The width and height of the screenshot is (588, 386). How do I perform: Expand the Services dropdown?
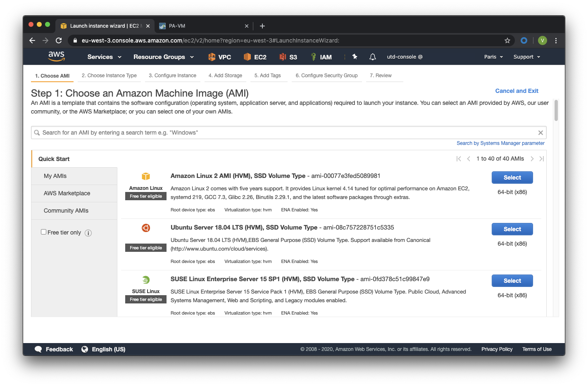pos(104,57)
